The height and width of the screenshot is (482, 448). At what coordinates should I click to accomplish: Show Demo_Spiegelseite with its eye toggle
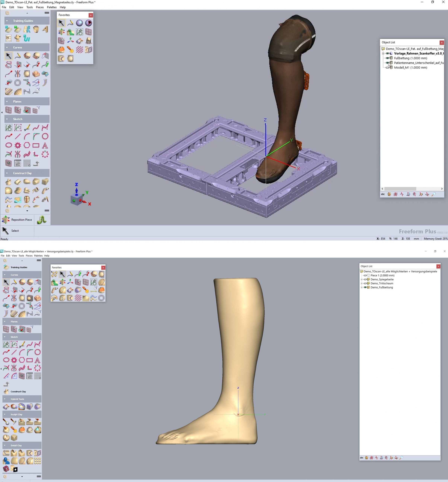point(365,279)
